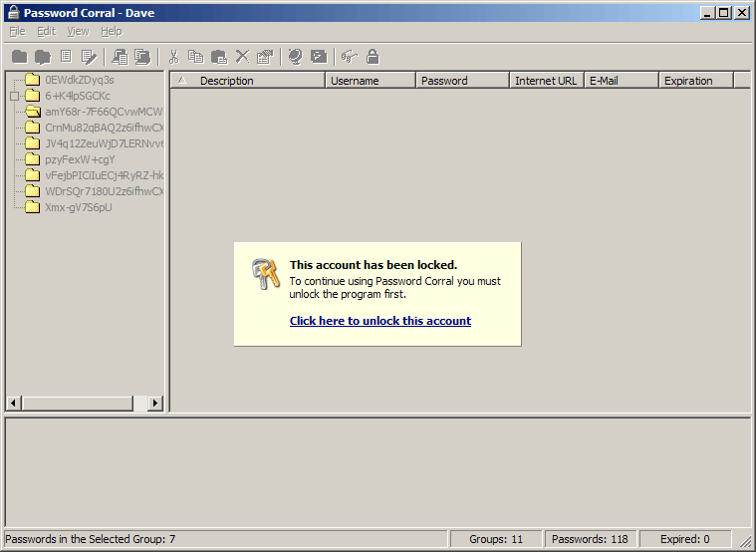
Task: Click the Copy two-pages icon
Action: click(196, 57)
